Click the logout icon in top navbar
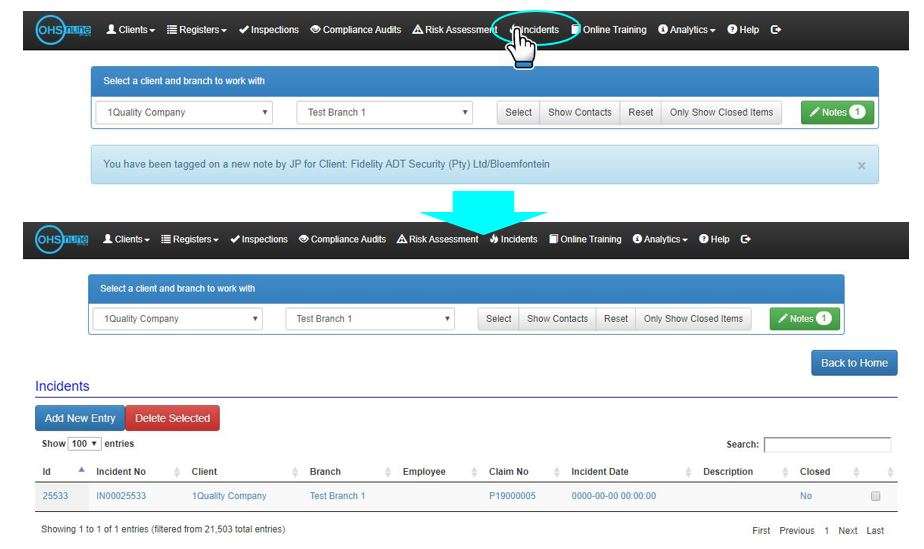This screenshot has width=924, height=549. point(776,29)
